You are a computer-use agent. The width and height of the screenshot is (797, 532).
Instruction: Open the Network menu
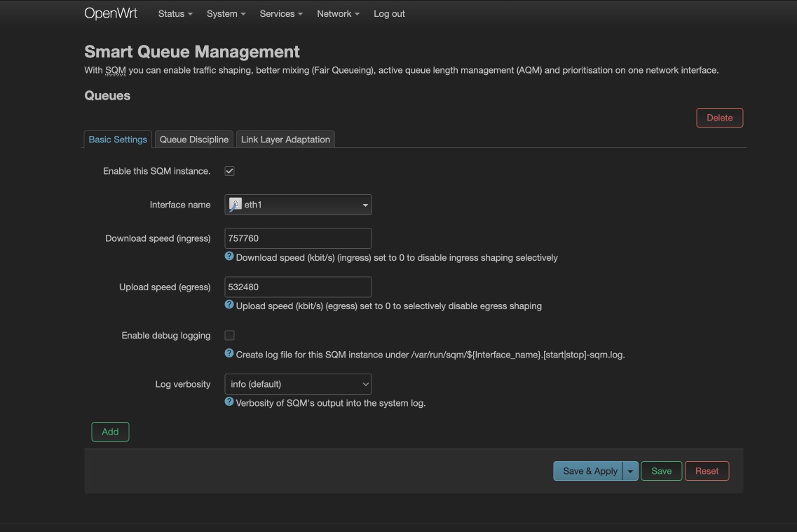(x=338, y=14)
